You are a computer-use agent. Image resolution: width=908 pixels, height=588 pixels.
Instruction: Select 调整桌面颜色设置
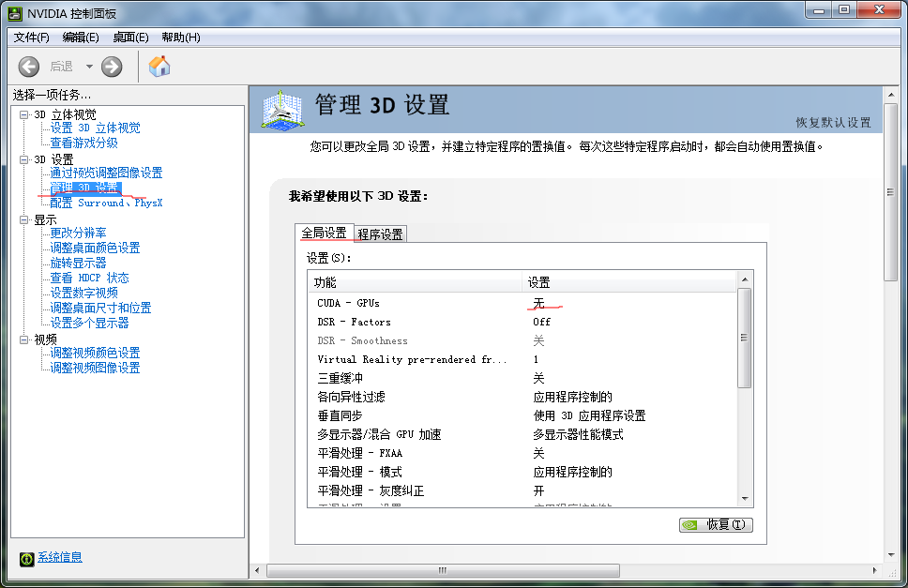point(95,249)
